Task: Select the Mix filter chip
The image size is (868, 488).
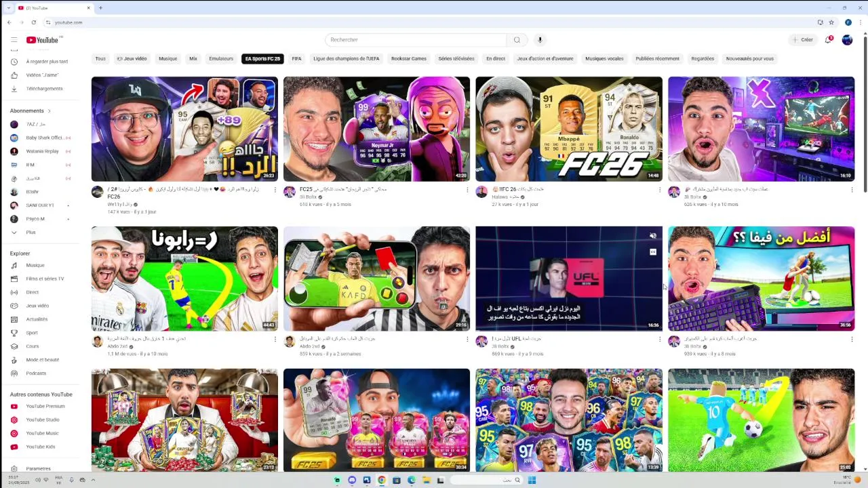Action: 193,59
